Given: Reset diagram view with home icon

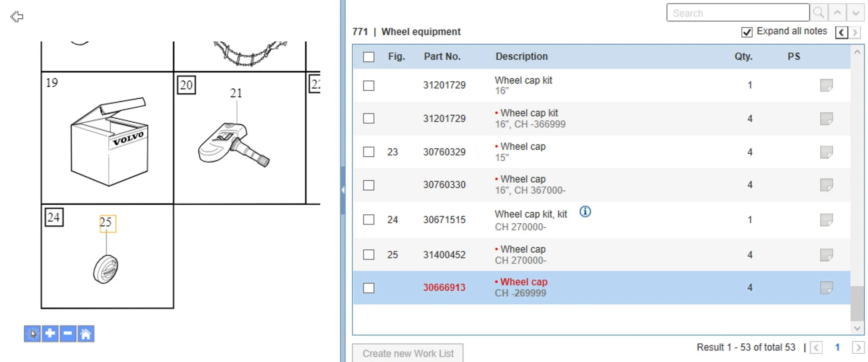Looking at the screenshot, I should coord(86,334).
